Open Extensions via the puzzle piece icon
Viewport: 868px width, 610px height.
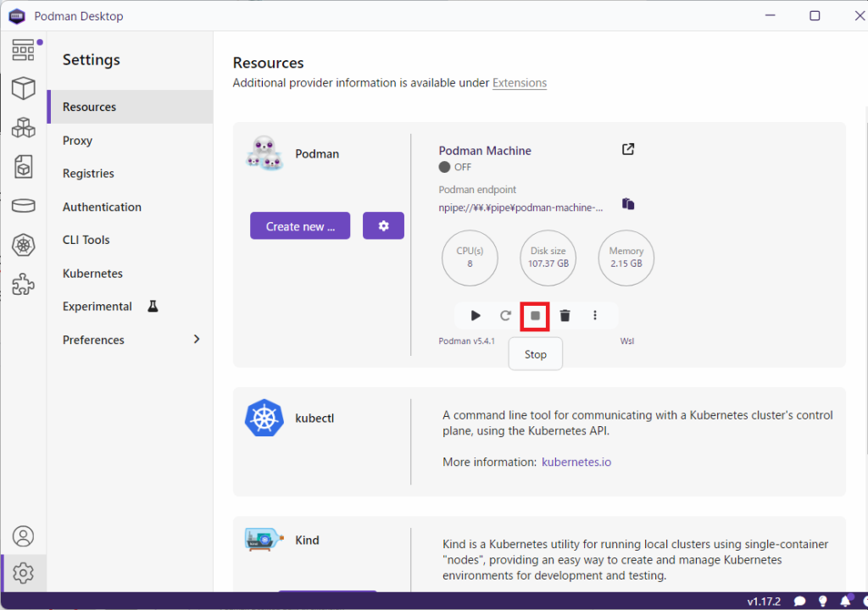coord(23,284)
